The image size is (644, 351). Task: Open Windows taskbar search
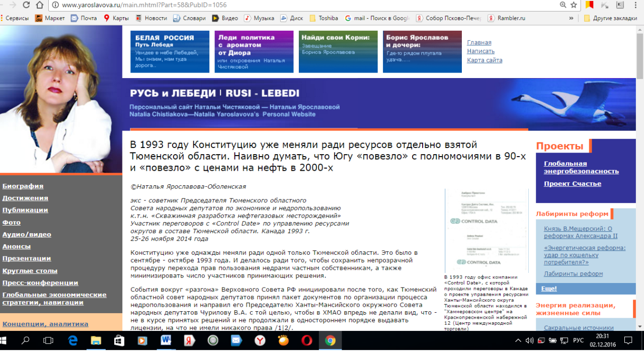[x=25, y=341]
